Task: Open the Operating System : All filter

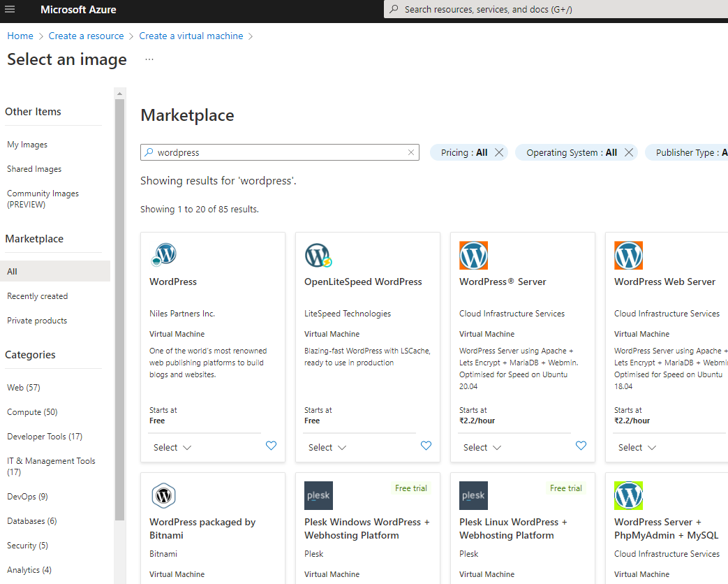Action: click(572, 152)
